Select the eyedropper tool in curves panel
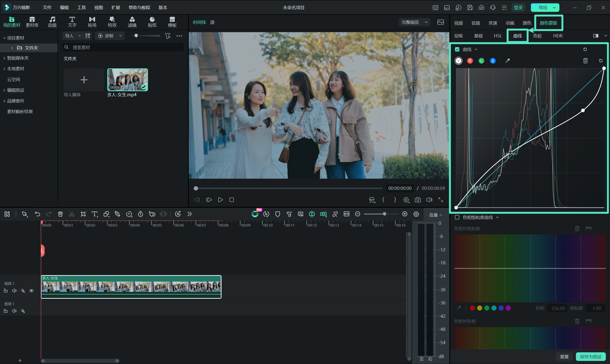The width and height of the screenshot is (610, 364). [x=508, y=61]
